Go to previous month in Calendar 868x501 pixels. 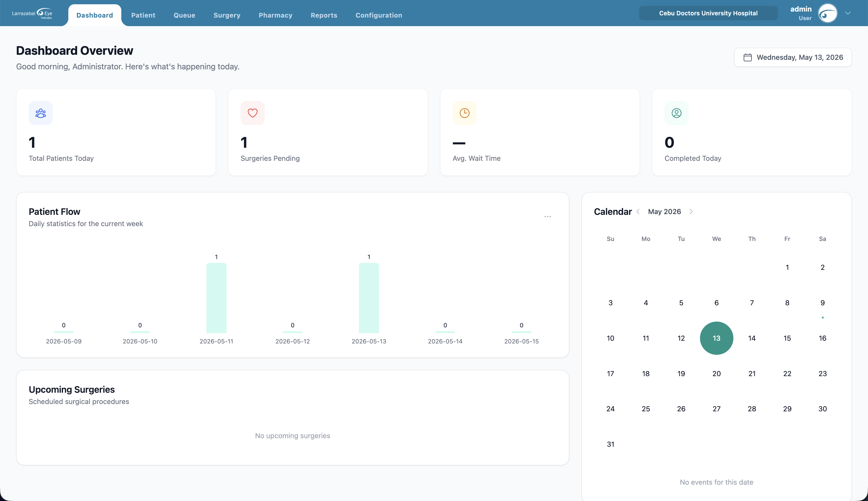(638, 212)
